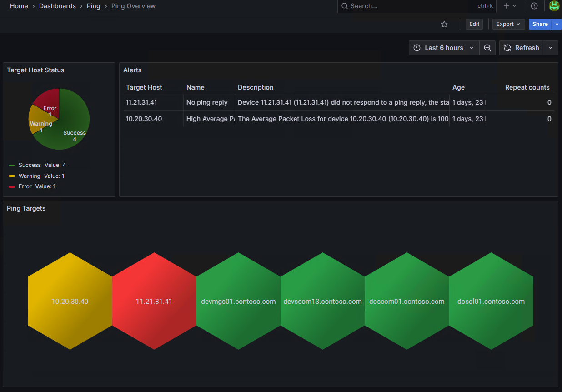Expand the Share button arrow options
Screen dimensions: 562x392
point(557,24)
